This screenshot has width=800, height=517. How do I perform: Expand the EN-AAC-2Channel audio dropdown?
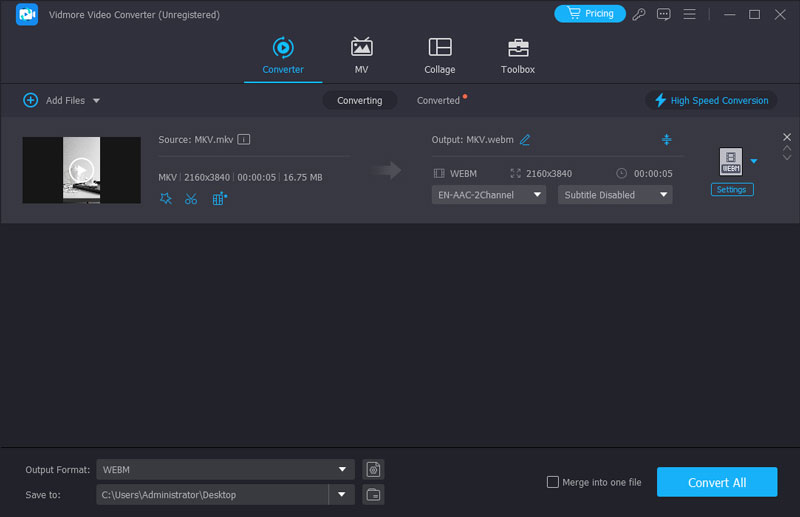(489, 195)
